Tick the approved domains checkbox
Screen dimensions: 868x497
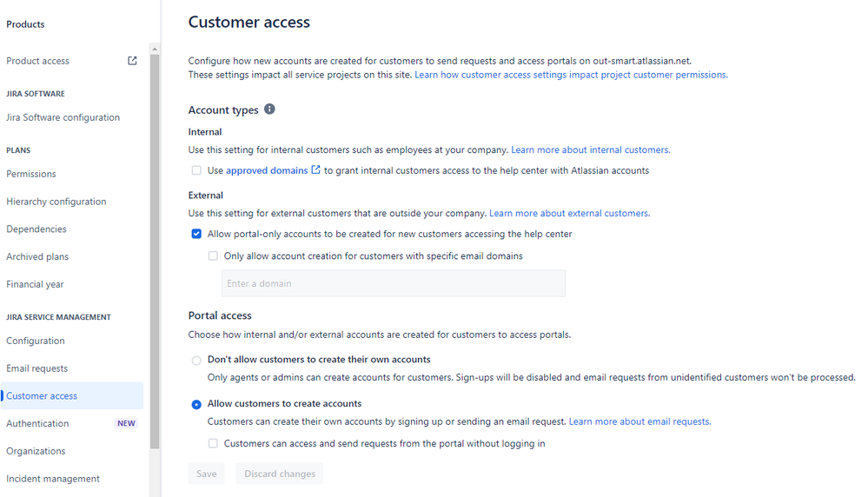click(x=196, y=170)
